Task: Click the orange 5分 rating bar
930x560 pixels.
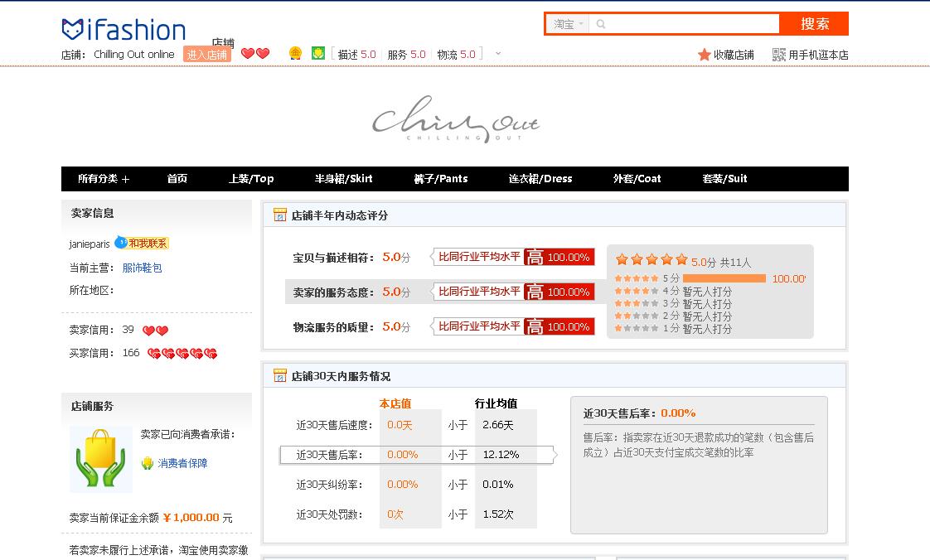Action: pos(724,278)
